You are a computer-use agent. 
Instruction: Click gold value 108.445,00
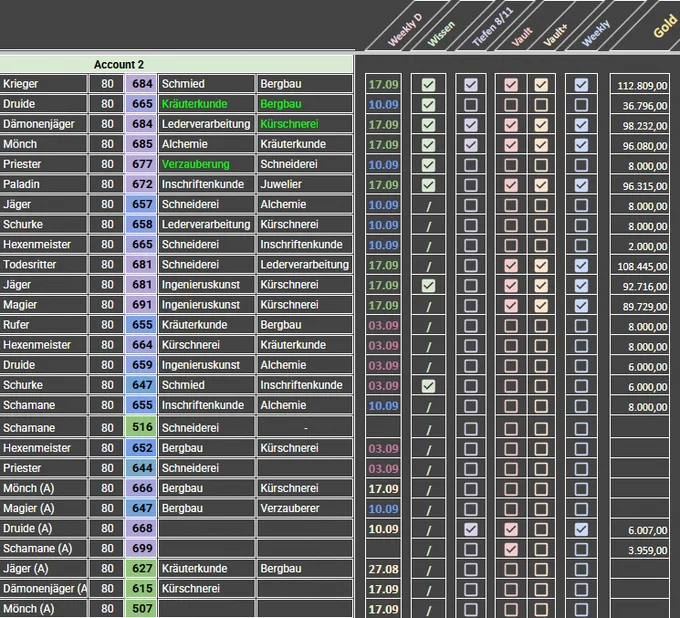click(640, 266)
